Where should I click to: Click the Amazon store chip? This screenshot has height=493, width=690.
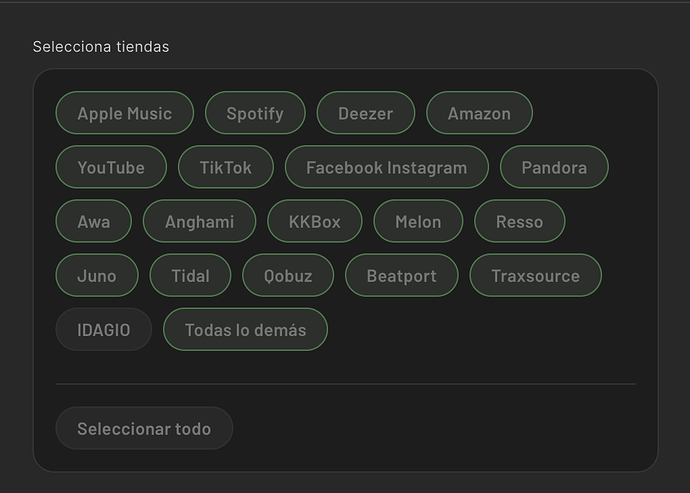[479, 113]
